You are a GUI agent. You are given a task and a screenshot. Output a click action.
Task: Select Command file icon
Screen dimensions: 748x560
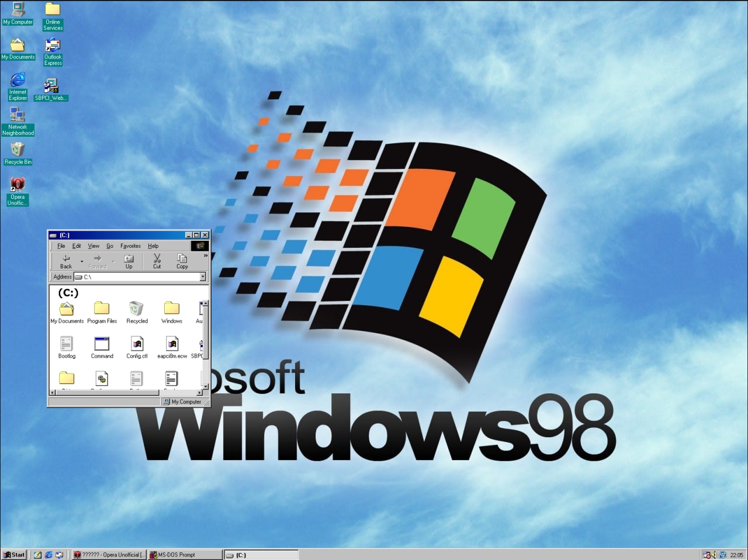(102, 348)
